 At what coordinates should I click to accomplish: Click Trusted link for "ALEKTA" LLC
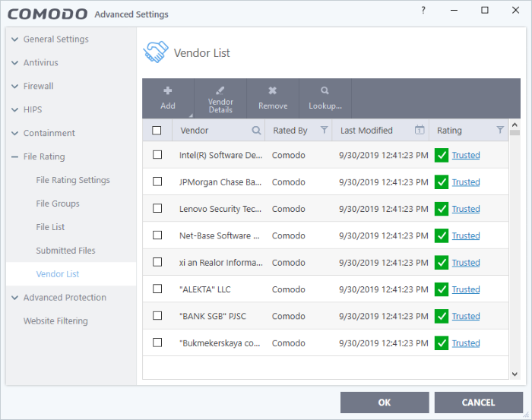coord(466,289)
